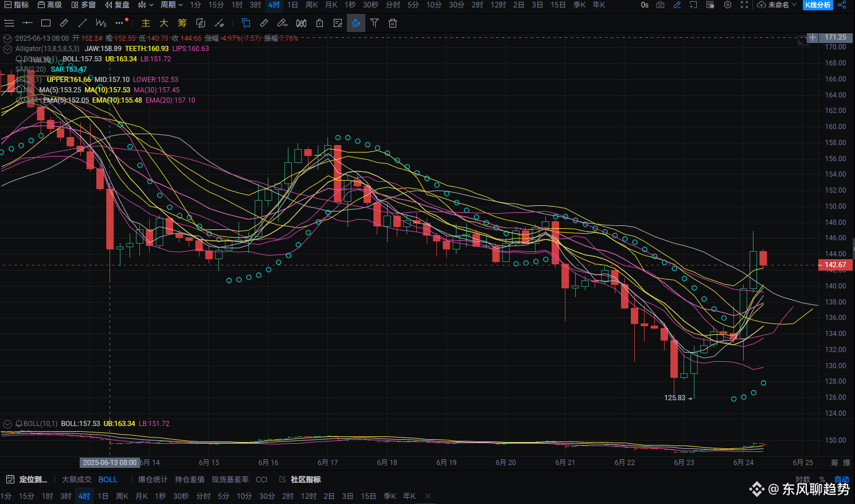This screenshot has height=504, width=855.
Task: Open the drawing lines list icon
Action: (x=9, y=23)
